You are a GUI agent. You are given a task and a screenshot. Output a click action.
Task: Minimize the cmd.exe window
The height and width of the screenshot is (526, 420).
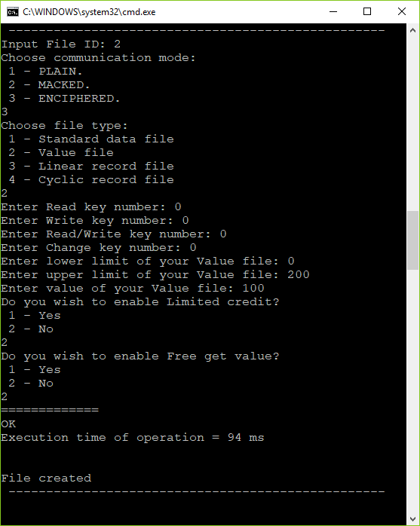pos(333,12)
